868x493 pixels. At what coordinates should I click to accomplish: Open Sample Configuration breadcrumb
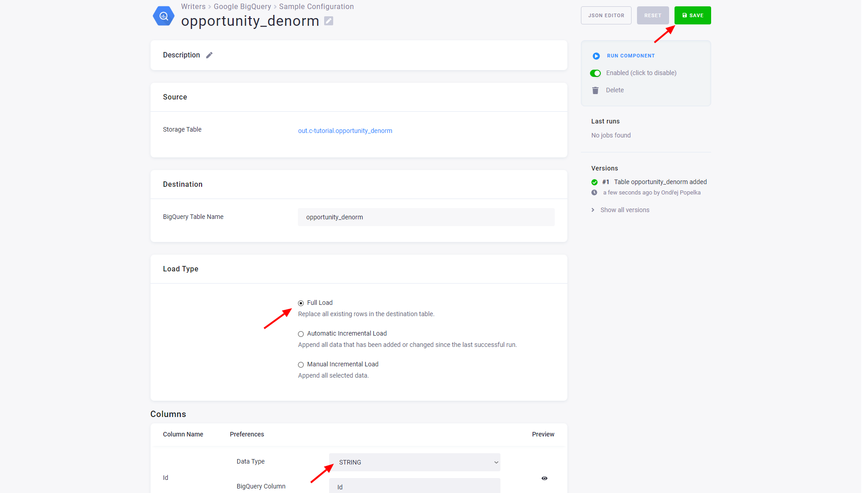316,6
